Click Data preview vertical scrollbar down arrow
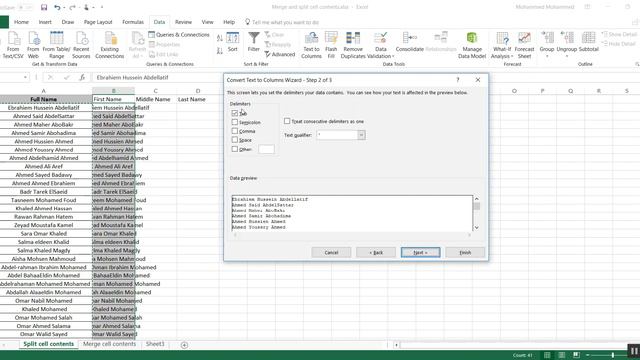This screenshot has width=640, height=360. coord(476,227)
